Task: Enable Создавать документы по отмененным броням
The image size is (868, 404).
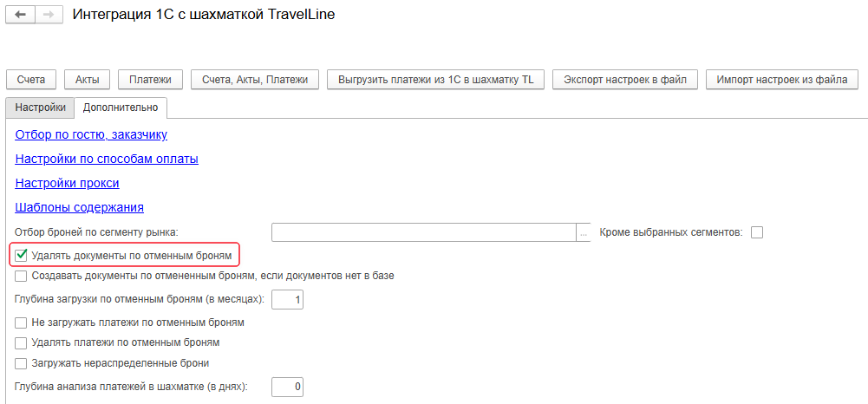Action: point(21,277)
